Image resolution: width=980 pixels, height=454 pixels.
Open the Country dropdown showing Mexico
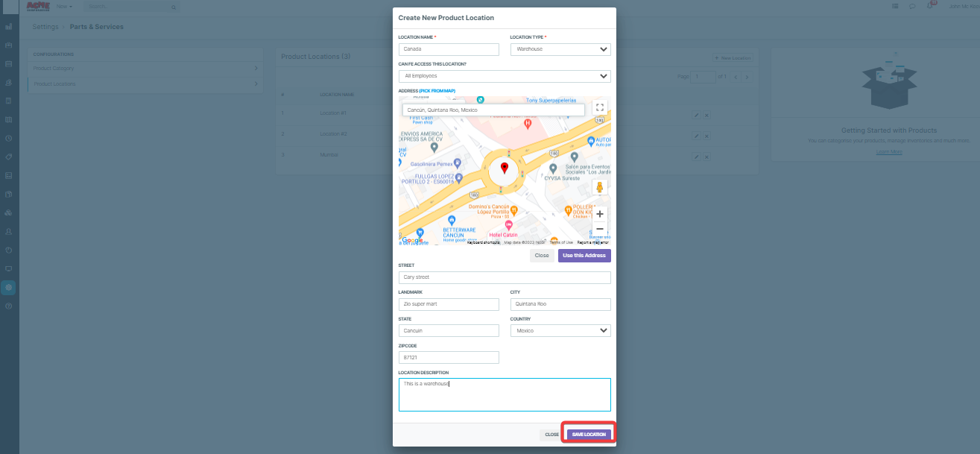coord(560,330)
